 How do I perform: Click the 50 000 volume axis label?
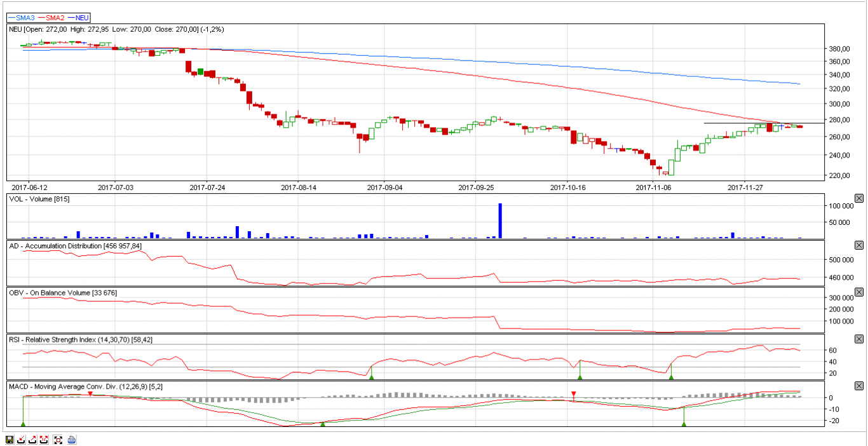tap(841, 222)
